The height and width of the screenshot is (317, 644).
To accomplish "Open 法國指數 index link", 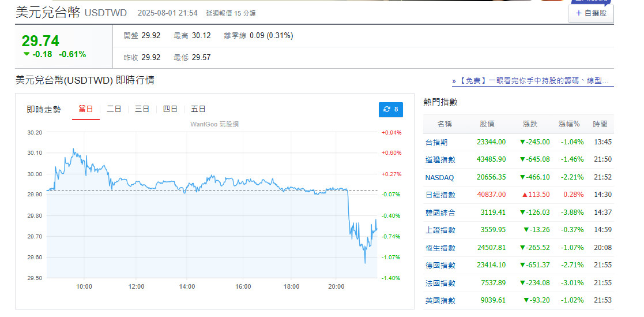I will 440,283.
